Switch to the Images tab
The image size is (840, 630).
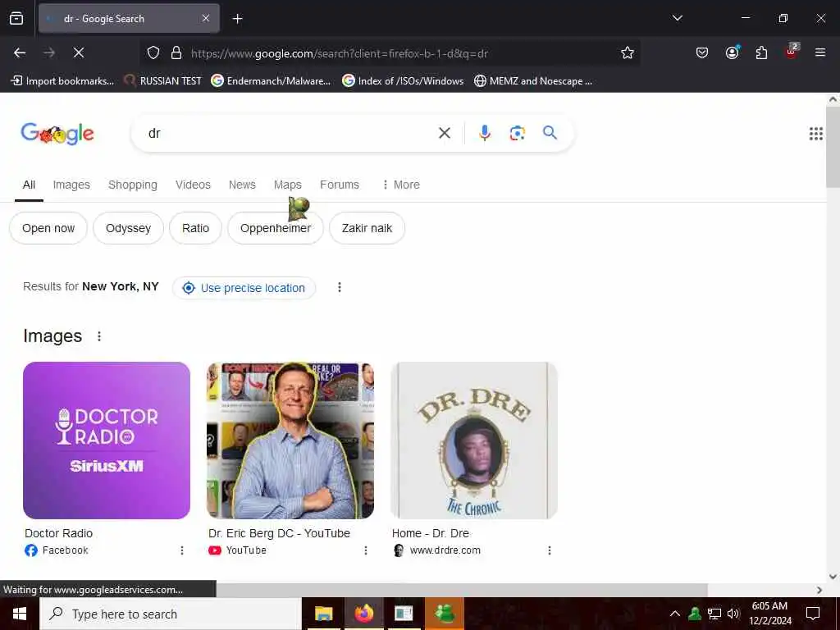[x=71, y=185]
